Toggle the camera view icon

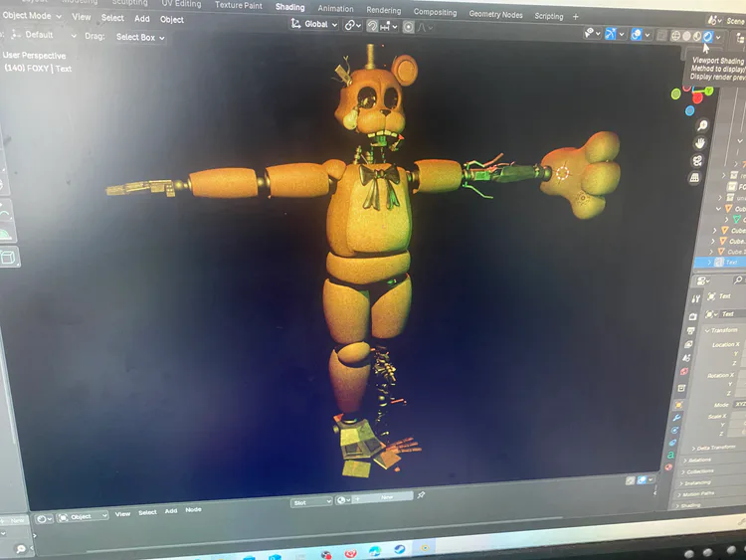coord(697,161)
